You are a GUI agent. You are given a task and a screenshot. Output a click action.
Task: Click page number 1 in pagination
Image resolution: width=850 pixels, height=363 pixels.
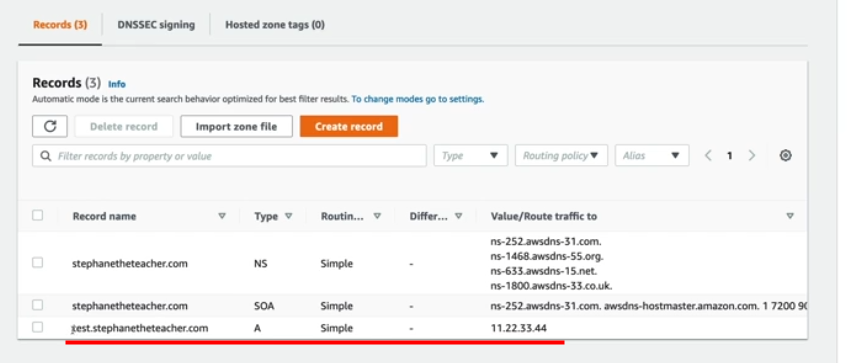pos(730,156)
